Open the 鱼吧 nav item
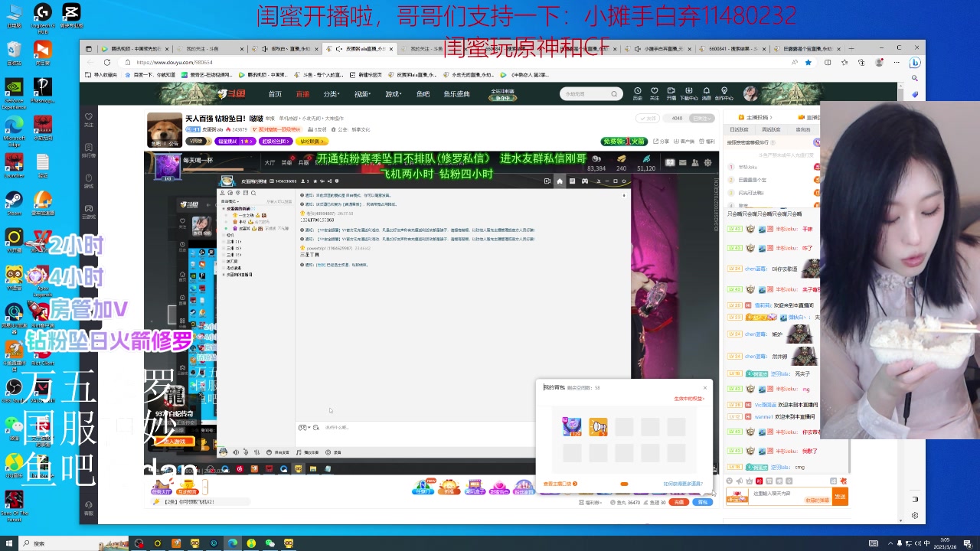Screen dimensions: 980x551 coord(423,94)
